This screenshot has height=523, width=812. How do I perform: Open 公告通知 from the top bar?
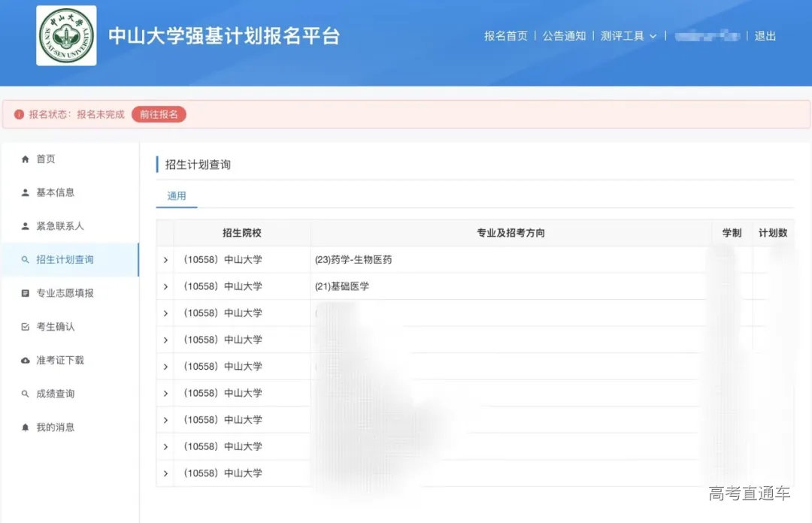coord(564,35)
